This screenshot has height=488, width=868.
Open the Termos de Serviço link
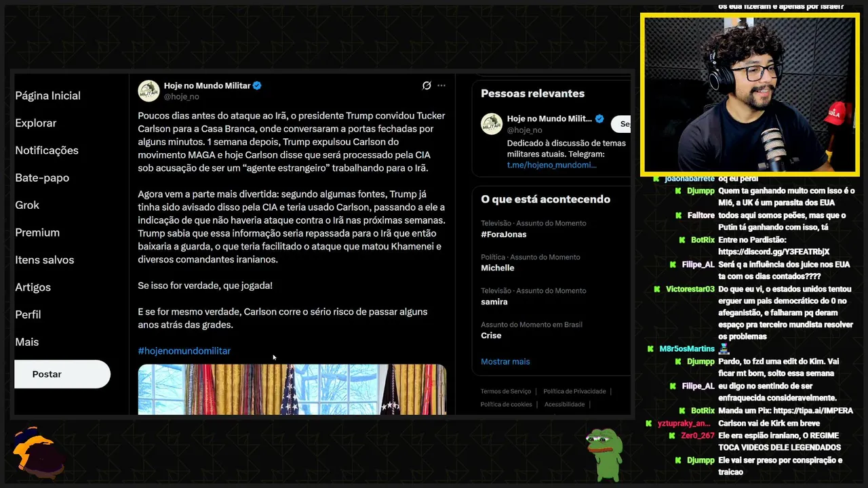click(x=506, y=391)
